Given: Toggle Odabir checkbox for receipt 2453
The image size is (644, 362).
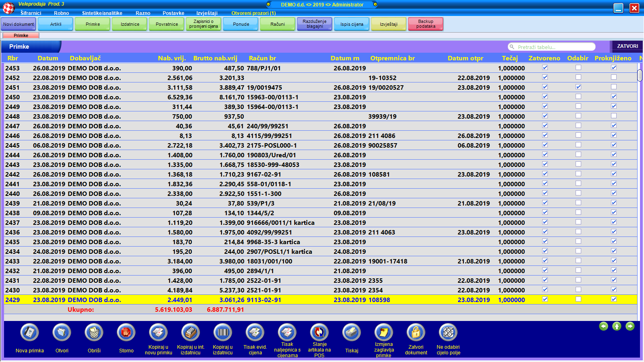Looking at the screenshot, I should 578,68.
